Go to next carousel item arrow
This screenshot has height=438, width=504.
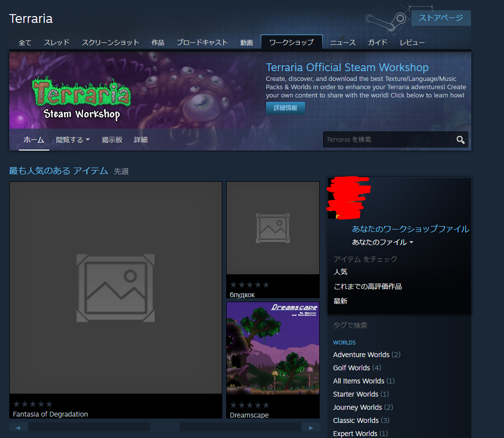[x=310, y=427]
